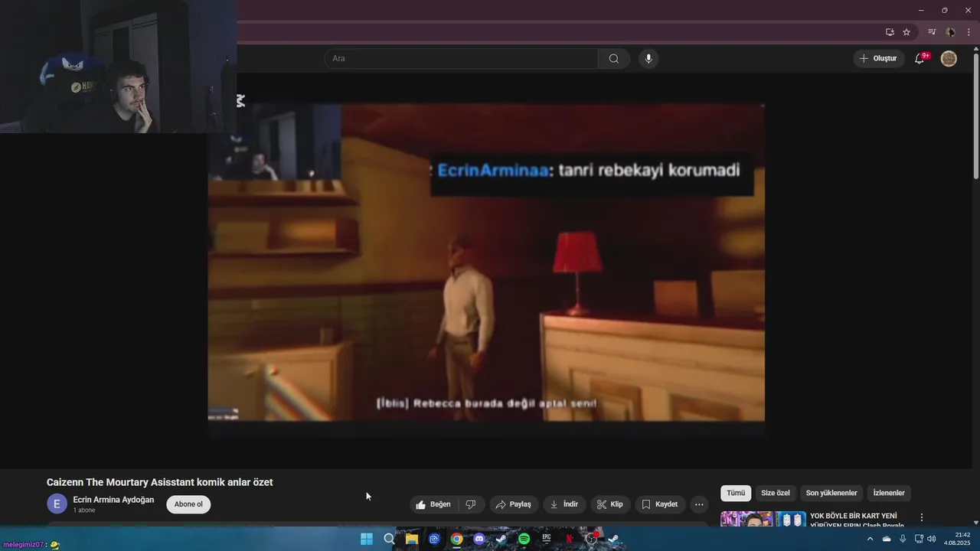The width and height of the screenshot is (980, 551).
Task: Open Spotify from taskbar
Action: [524, 539]
